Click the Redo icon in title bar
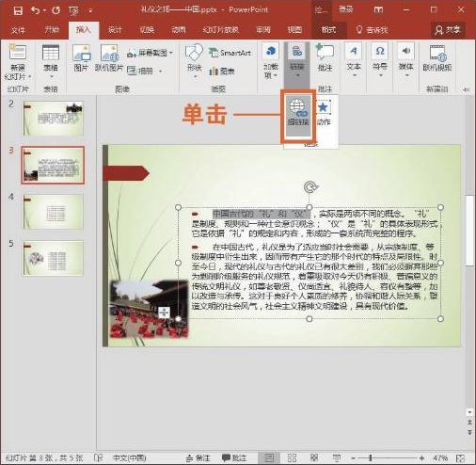Viewport: 476px width, 465px height. coord(56,10)
